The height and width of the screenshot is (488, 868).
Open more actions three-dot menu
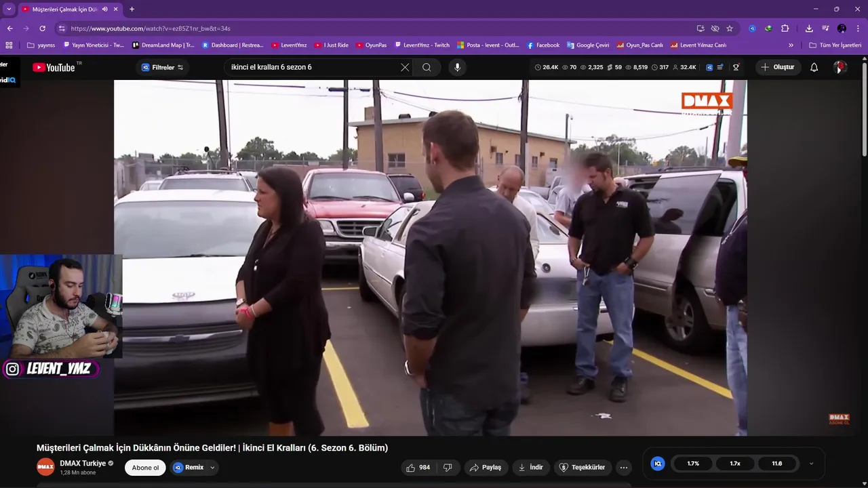[x=623, y=467]
